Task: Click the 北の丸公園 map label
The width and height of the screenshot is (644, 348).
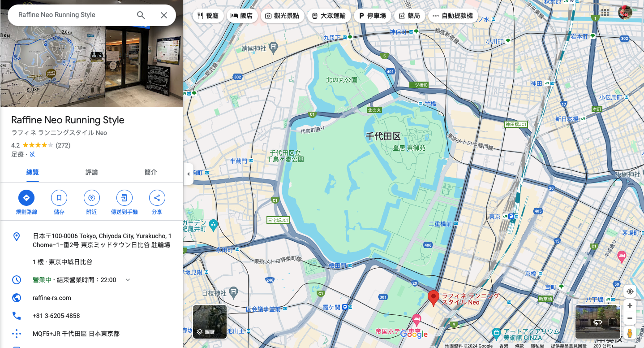Action: coord(341,80)
